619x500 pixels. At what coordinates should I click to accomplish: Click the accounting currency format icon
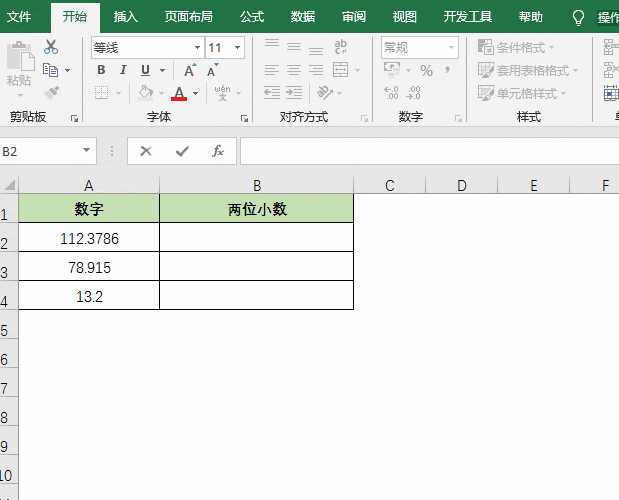[x=392, y=70]
